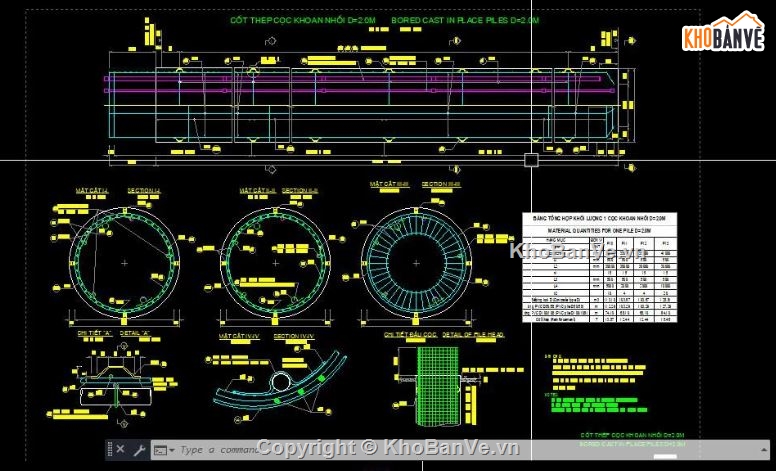
Task: Click the KhoBanVe logo
Action: pos(723,32)
